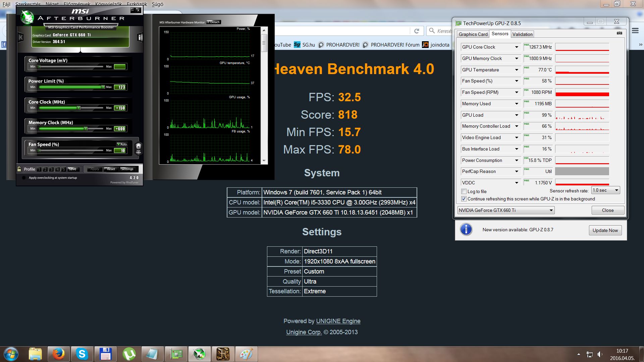Open the Memory Used sensor dropdown

[517, 104]
